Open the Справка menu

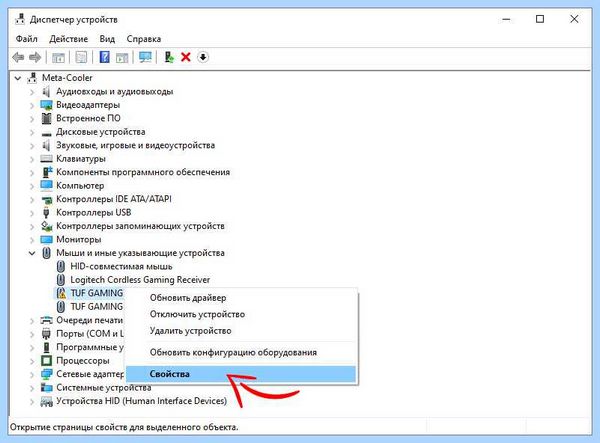point(143,39)
